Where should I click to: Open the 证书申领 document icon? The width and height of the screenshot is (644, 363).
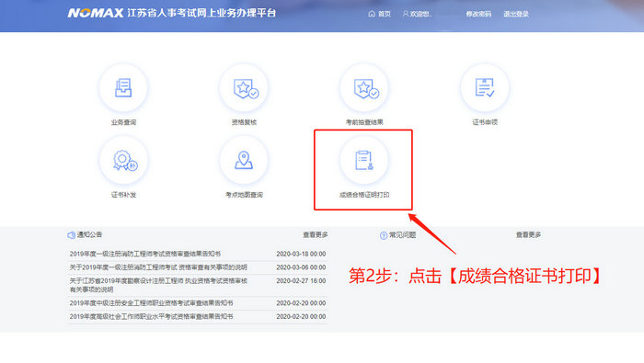485,88
